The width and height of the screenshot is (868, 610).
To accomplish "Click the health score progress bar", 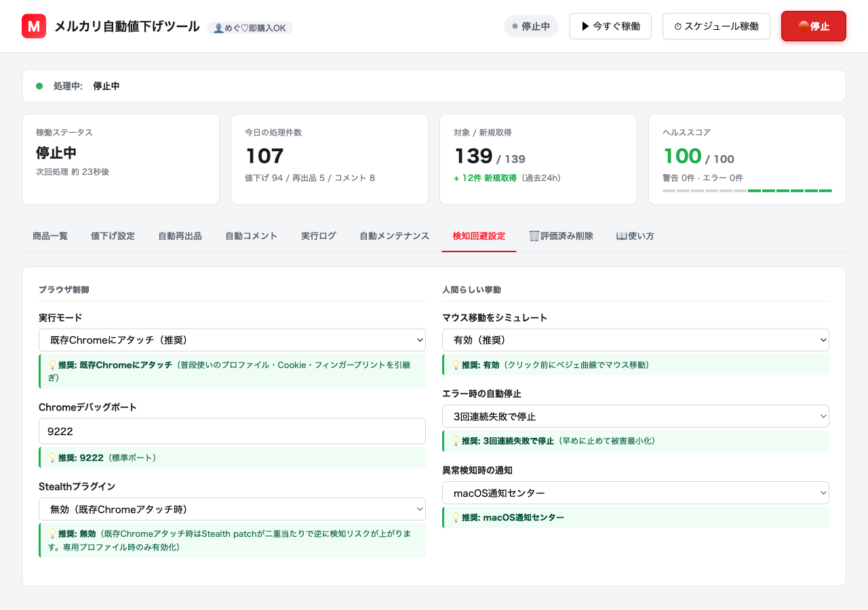I will point(747,191).
